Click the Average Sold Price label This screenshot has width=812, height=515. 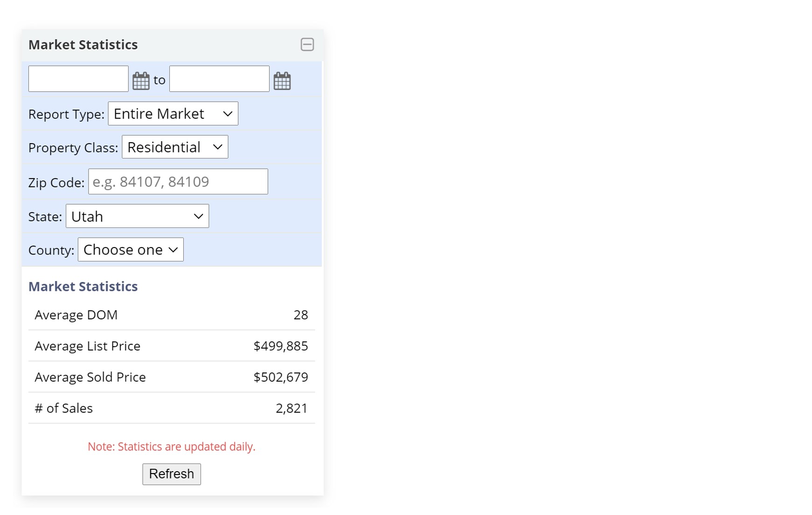90,377
